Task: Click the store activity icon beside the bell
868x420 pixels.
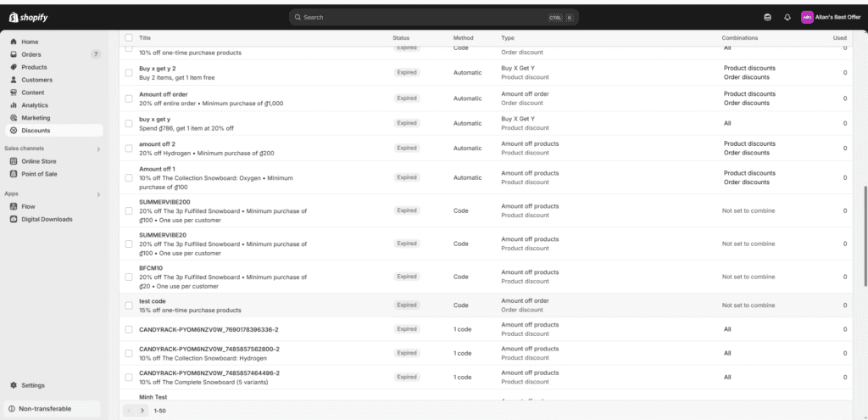Action: (768, 17)
